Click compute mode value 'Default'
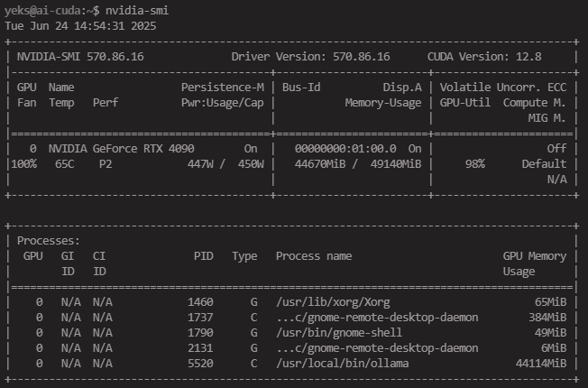This screenshot has width=588, height=388. [544, 164]
